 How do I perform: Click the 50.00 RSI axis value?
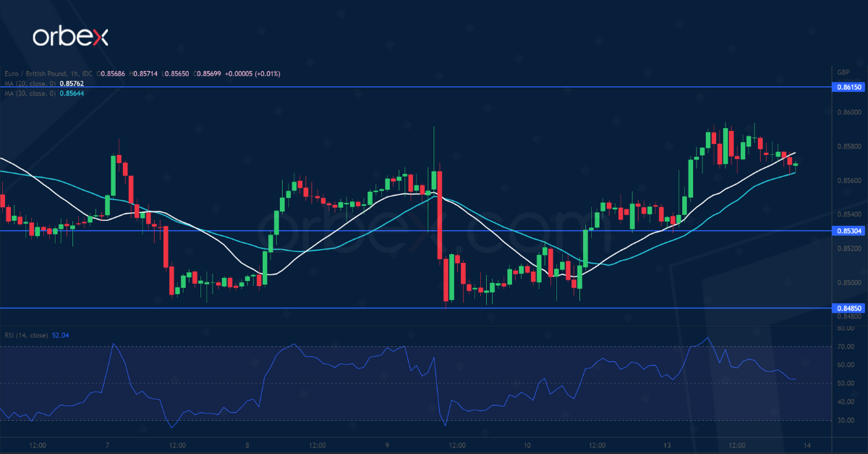point(846,383)
